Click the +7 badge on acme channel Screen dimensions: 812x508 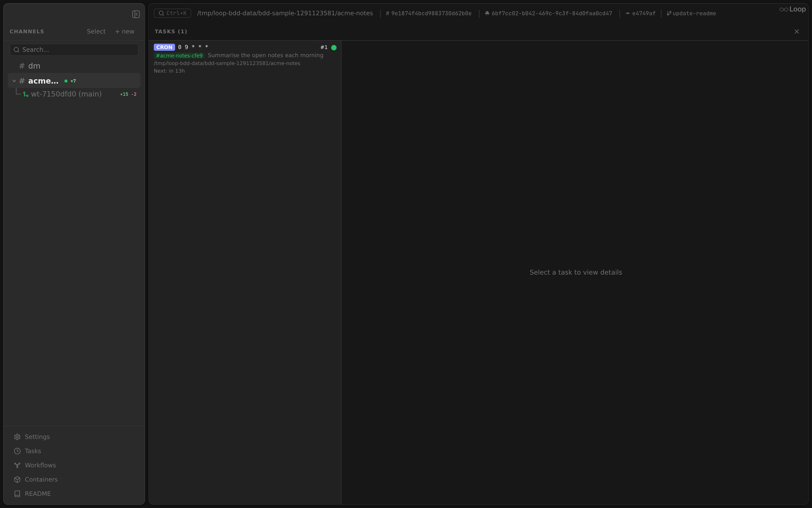(x=73, y=81)
